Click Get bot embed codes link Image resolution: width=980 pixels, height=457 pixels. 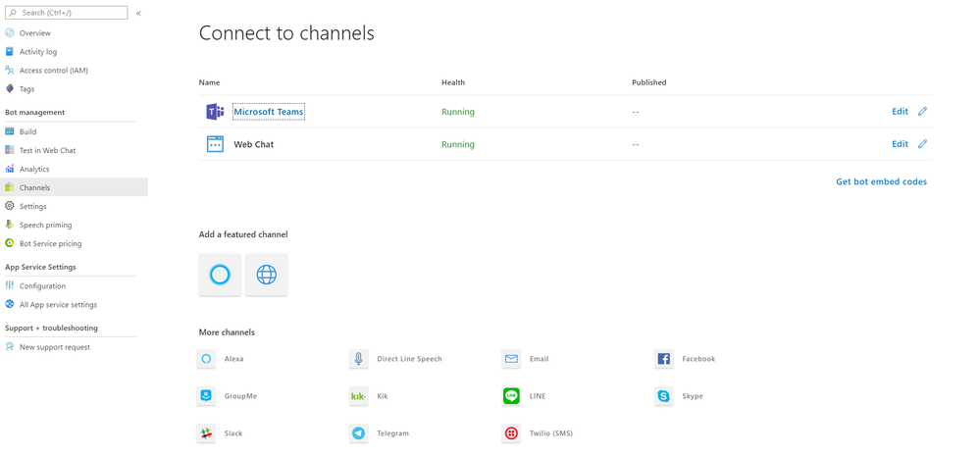click(881, 182)
